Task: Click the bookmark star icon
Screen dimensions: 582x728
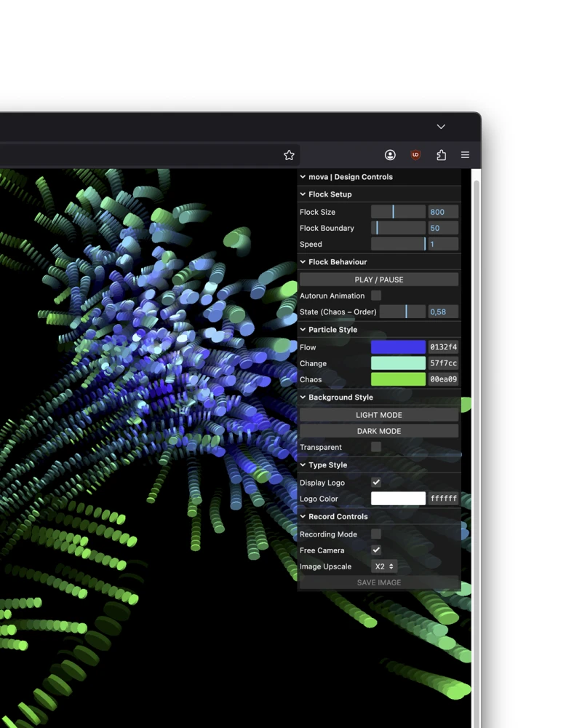Action: tap(289, 155)
